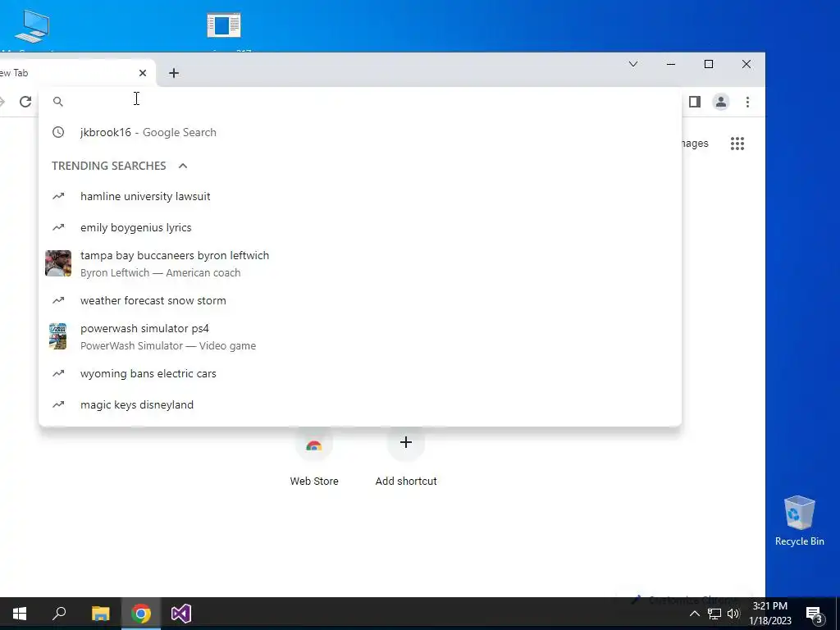
Task: Pick magic keys disneyland suggestion
Action: [x=360, y=405]
